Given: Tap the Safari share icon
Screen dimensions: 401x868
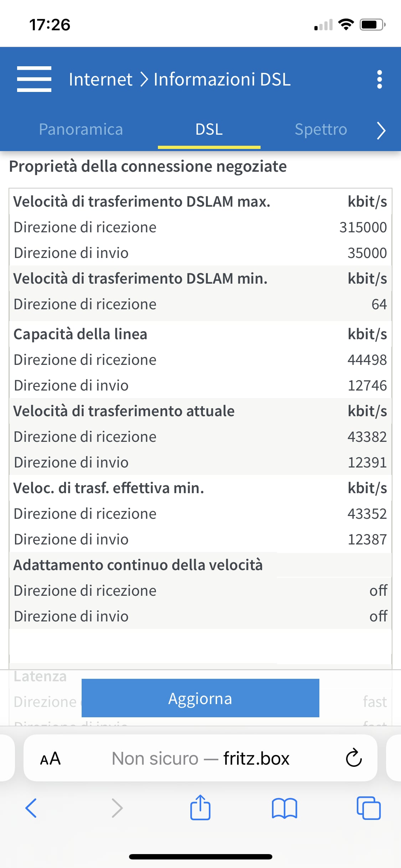Looking at the screenshot, I should click(200, 807).
